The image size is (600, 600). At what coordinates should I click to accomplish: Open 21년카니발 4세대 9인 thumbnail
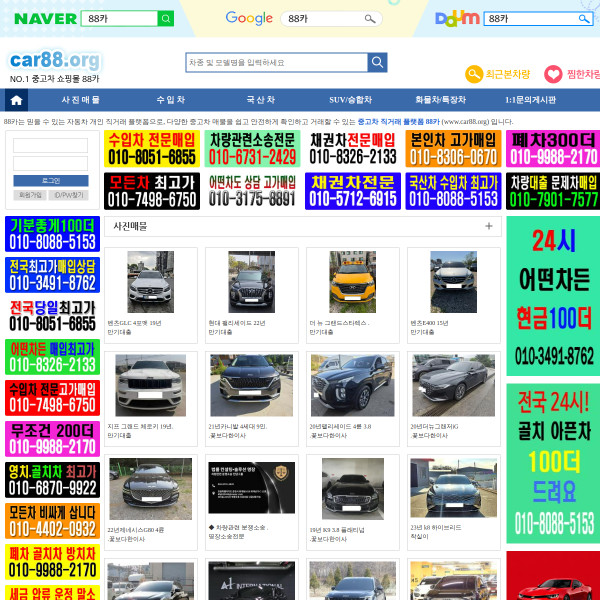click(x=251, y=385)
